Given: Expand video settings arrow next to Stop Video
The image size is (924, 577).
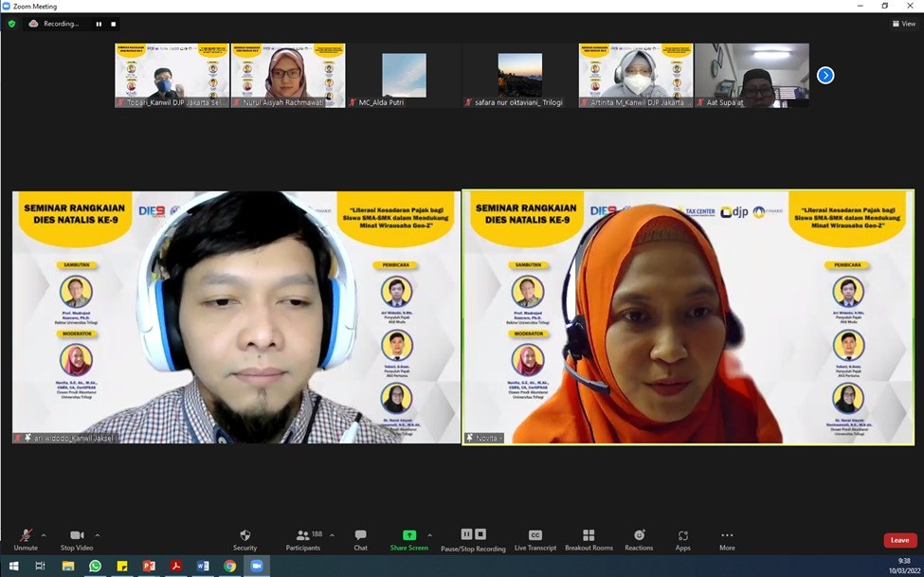Looking at the screenshot, I should click(97, 535).
